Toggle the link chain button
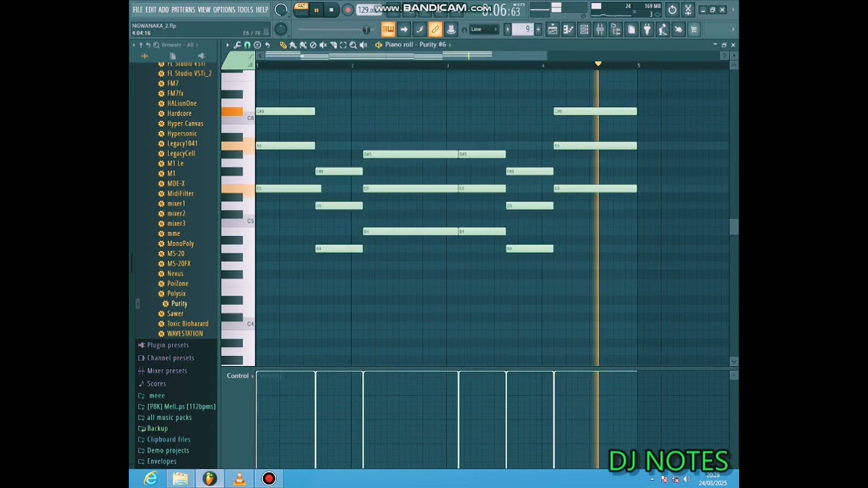Image resolution: width=868 pixels, height=488 pixels. (435, 29)
